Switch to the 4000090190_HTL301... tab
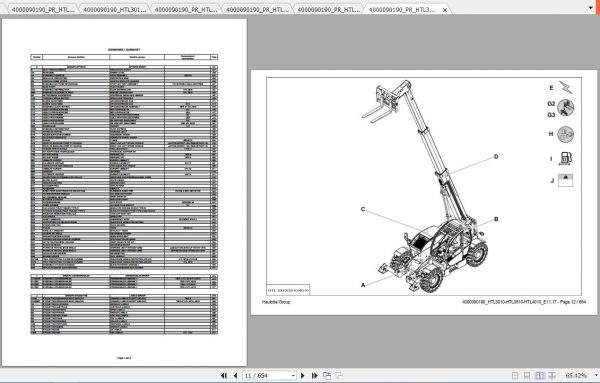 click(x=114, y=10)
